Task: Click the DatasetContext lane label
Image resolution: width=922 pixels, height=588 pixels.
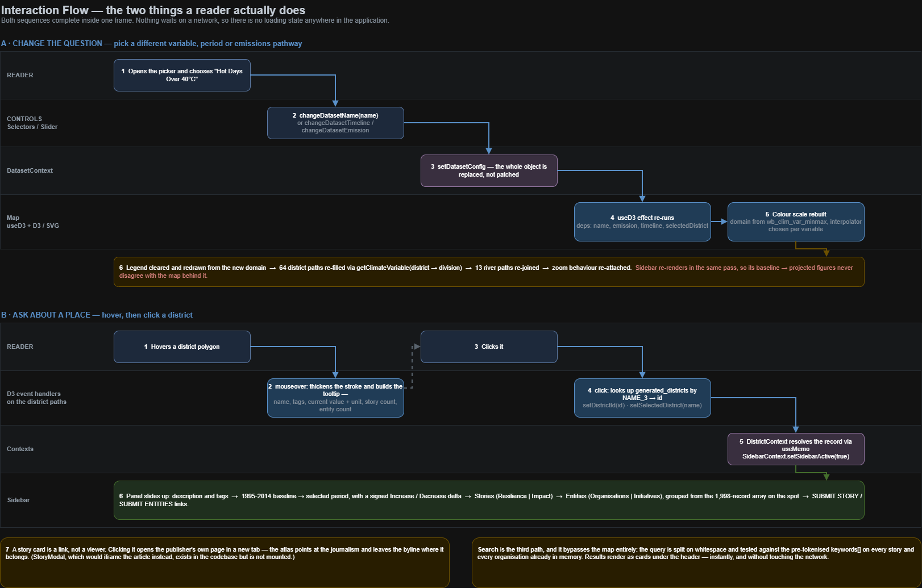Action: 30,170
